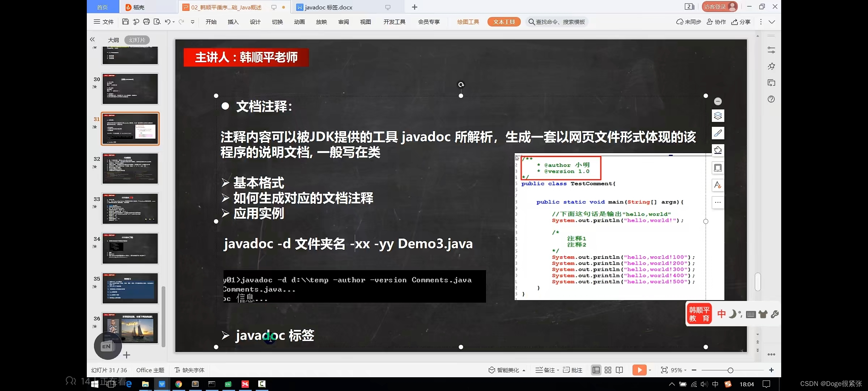Toggle Chinese input with the 中 button
The image size is (868, 391).
721,314
